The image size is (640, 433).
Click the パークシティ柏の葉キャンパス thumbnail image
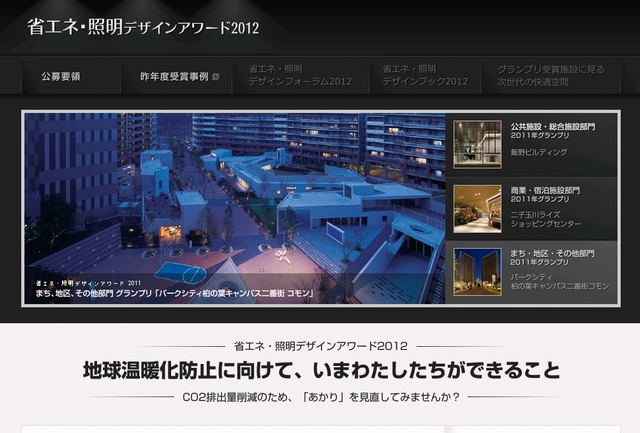(x=477, y=272)
